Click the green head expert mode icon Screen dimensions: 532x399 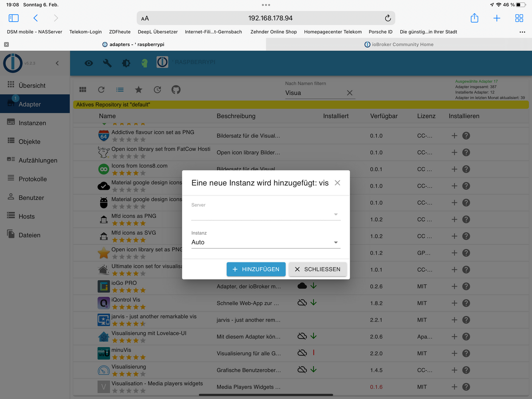coord(144,63)
